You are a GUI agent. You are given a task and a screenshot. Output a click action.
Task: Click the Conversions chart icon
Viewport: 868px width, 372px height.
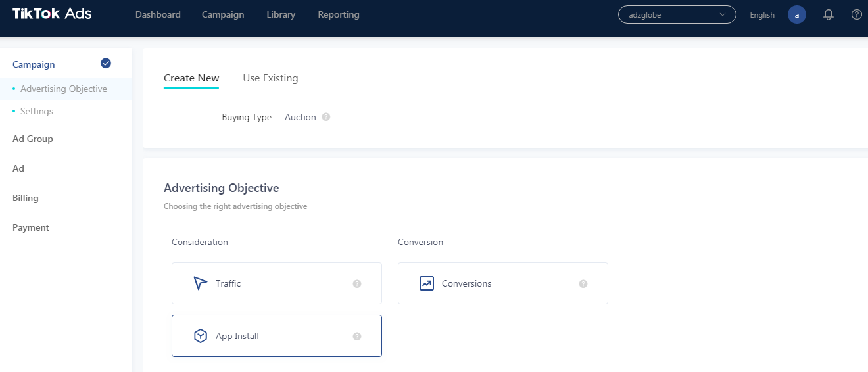coord(427,283)
